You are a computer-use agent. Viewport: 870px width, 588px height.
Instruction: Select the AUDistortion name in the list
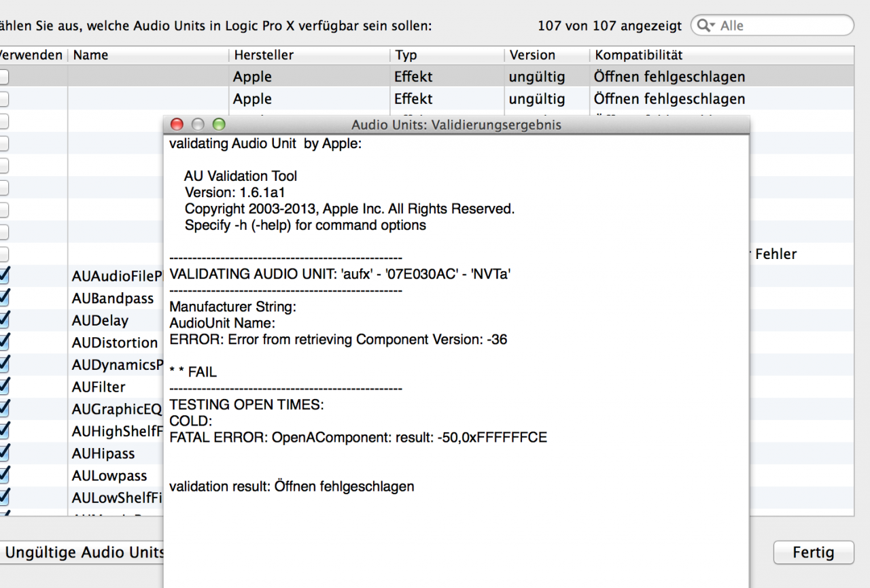(115, 343)
